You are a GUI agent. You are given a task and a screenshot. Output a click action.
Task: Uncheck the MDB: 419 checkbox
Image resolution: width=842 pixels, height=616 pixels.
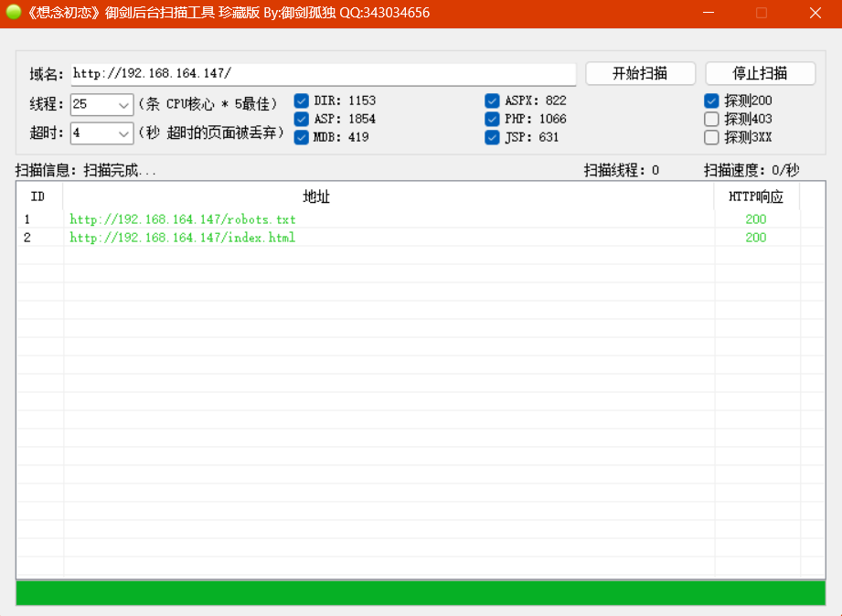(x=302, y=137)
